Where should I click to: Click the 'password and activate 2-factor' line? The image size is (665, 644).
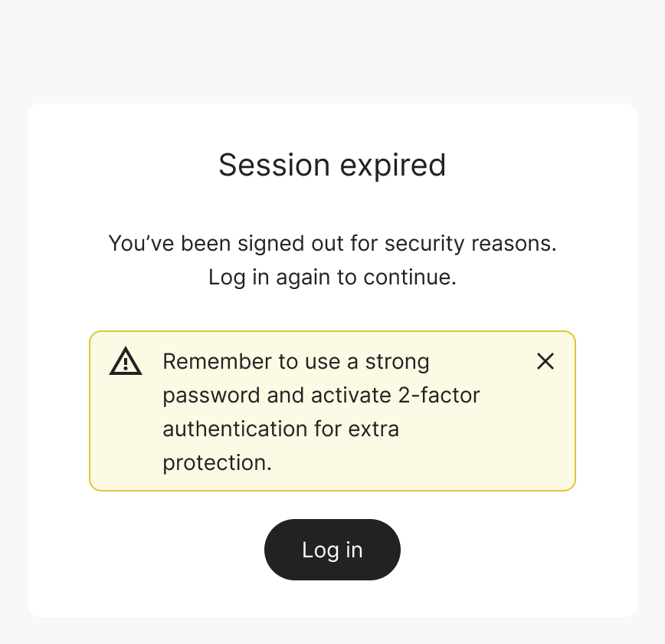click(321, 395)
